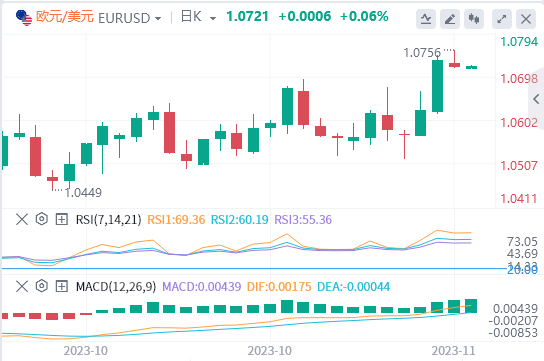Click the EU/US flag currency icon
This screenshot has height=361, width=544.
(24, 18)
